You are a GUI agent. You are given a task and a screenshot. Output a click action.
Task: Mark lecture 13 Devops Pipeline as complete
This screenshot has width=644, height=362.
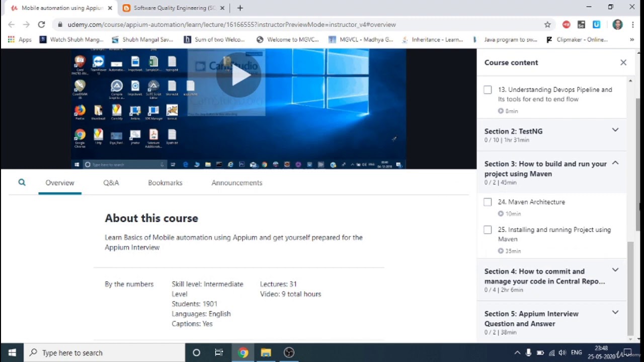488,90
